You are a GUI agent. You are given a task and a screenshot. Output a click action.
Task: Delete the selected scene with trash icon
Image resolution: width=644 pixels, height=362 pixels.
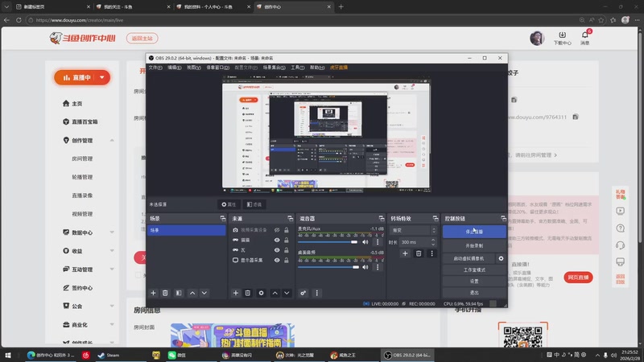(165, 293)
